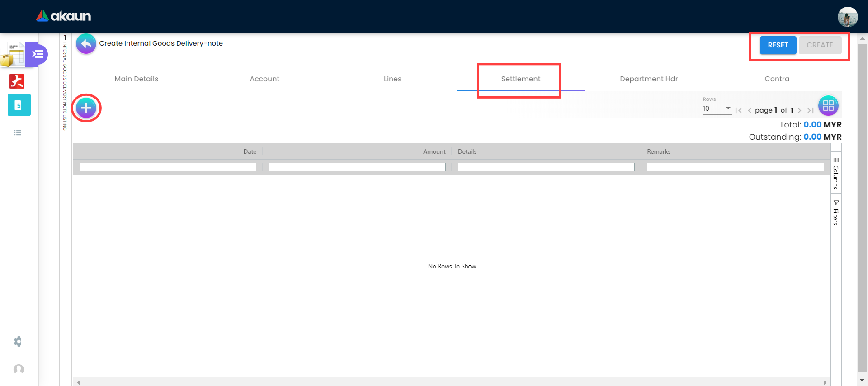The height and width of the screenshot is (386, 868).
Task: Click the grid horizontal scroll left arrow
Action: coord(79,382)
